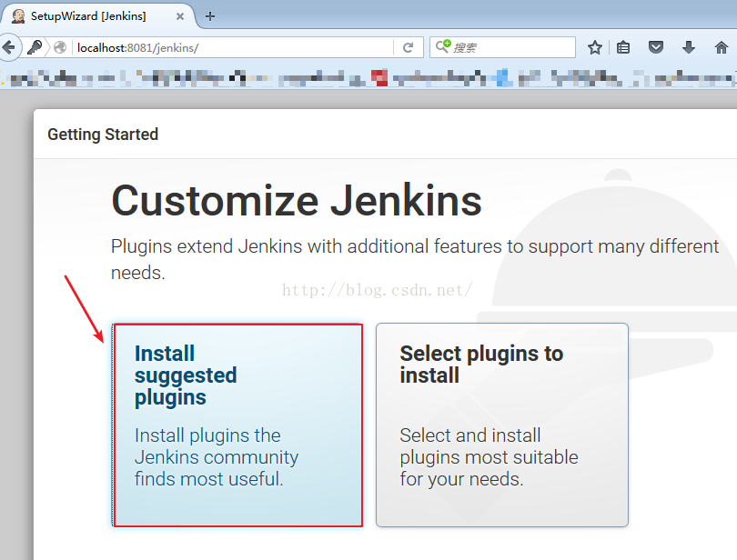Select the SetupWizard [Jenkins] tab
This screenshot has height=560, width=737.
[x=97, y=16]
